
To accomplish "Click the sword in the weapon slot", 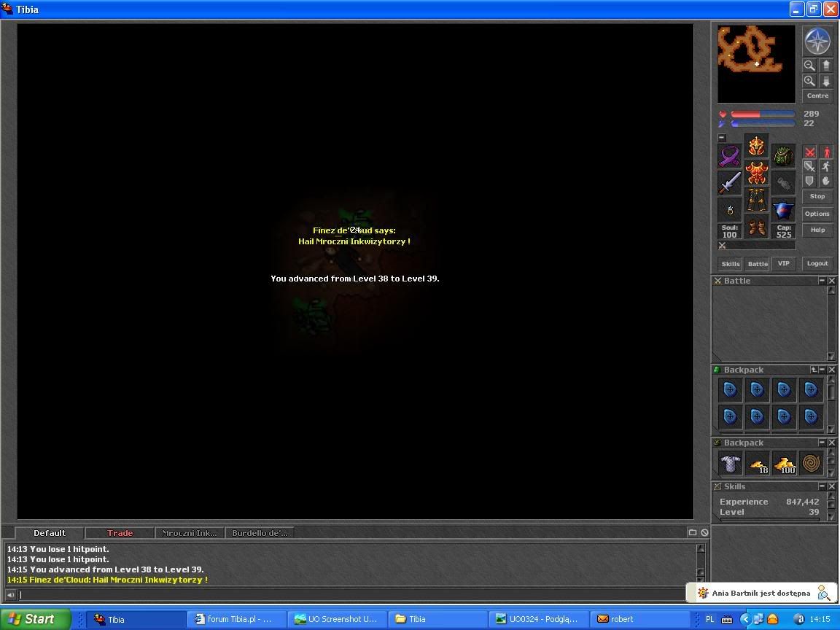I will tap(730, 183).
